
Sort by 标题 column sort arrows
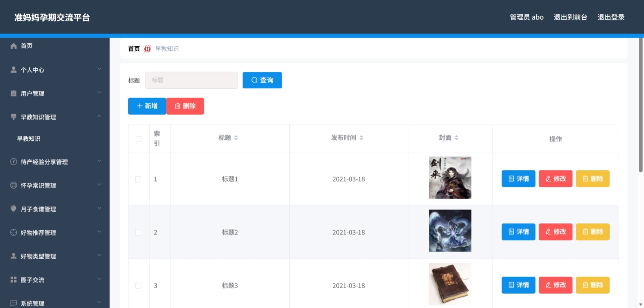coord(236,138)
